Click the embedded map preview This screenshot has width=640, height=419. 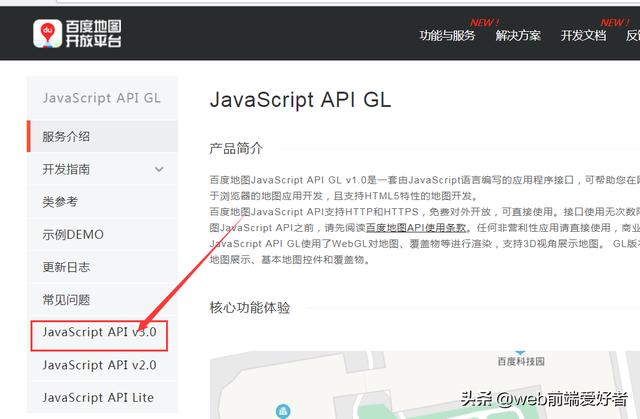[x=424, y=385]
